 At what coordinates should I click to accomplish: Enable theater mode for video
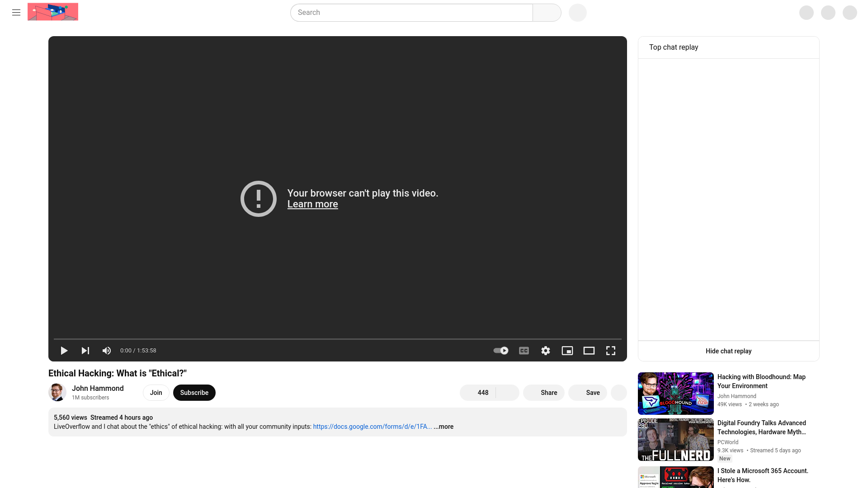[589, 350]
